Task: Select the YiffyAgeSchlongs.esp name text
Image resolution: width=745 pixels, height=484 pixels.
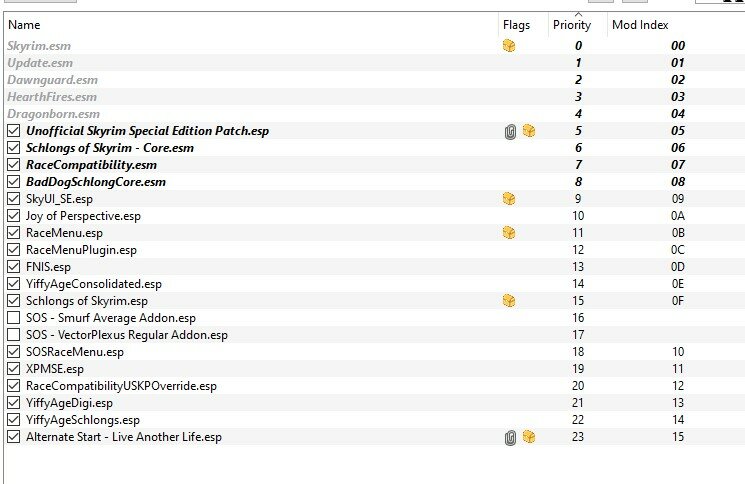Action: pyautogui.click(x=83, y=420)
